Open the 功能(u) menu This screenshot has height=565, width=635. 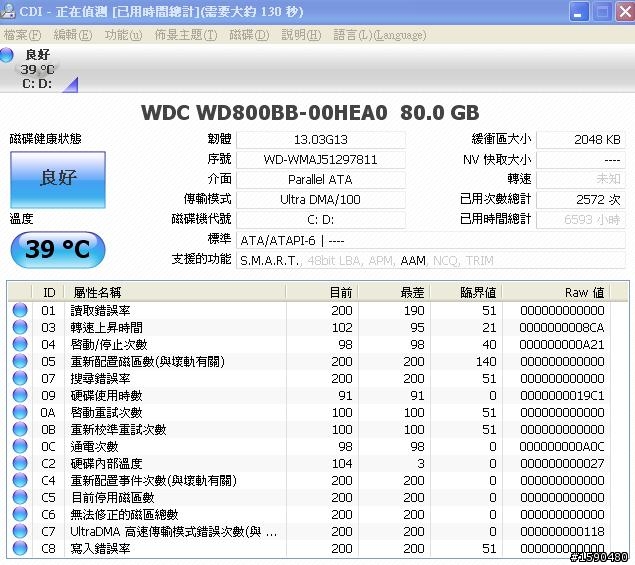(x=124, y=35)
